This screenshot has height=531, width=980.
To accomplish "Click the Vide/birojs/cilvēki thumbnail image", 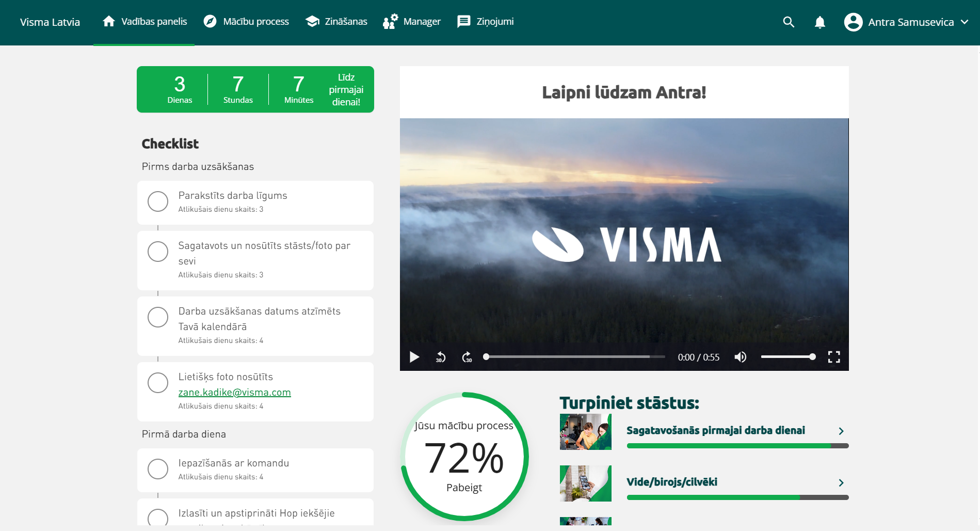I will [585, 483].
